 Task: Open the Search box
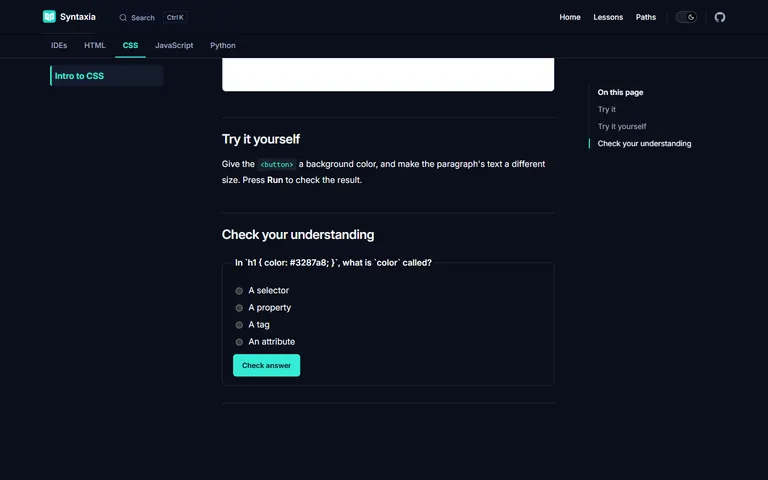[x=152, y=18]
